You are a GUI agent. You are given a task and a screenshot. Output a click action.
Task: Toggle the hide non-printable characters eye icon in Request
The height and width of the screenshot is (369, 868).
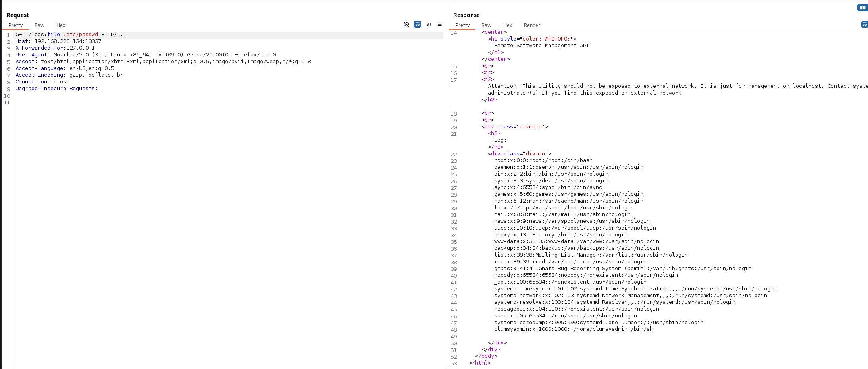[x=406, y=24]
